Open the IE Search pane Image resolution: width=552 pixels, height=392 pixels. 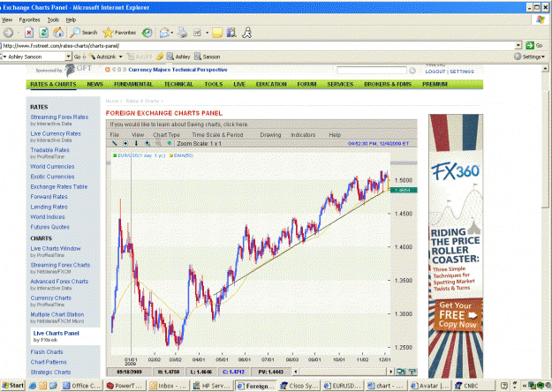coord(83,33)
